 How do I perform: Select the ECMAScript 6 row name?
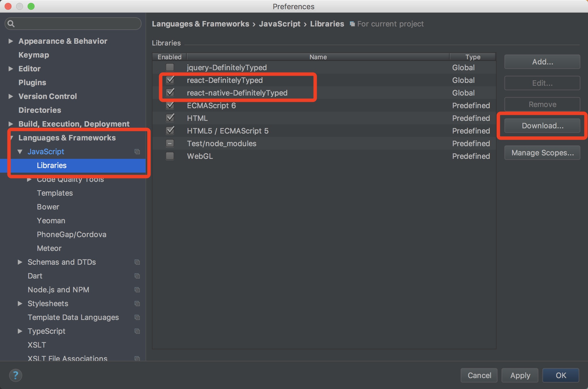(211, 106)
